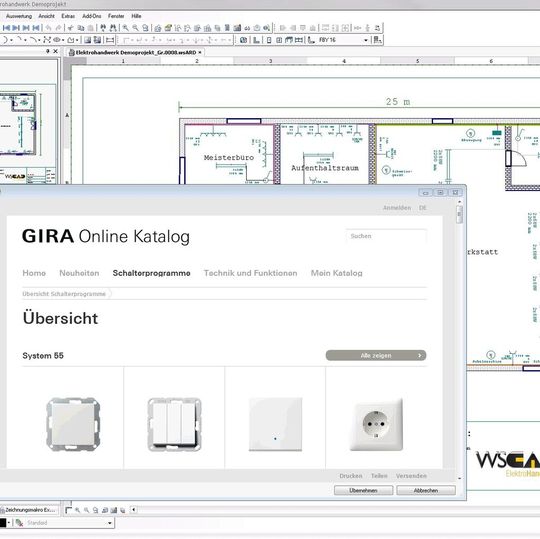Open the Add-Ons menu
This screenshot has height=539, width=540.
92,16
